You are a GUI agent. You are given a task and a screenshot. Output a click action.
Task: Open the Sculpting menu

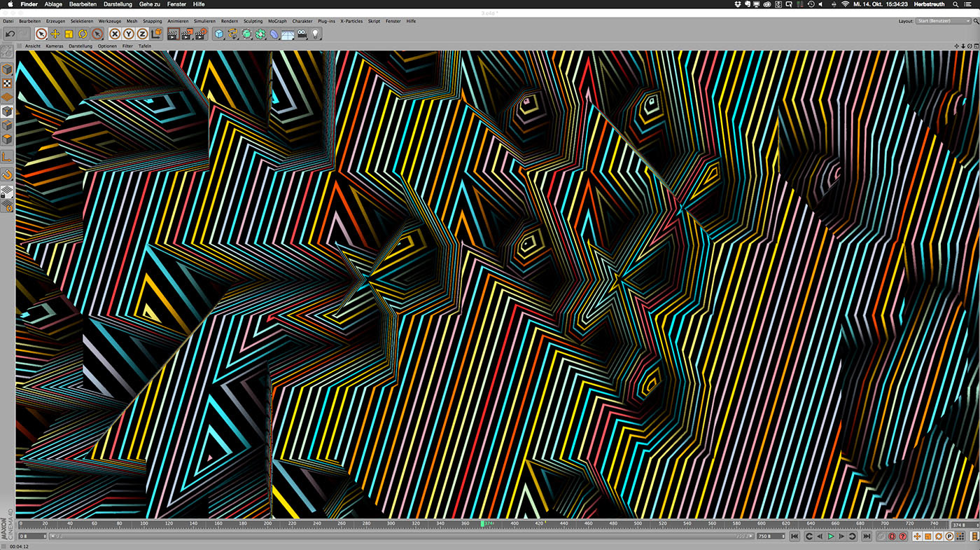click(x=253, y=21)
